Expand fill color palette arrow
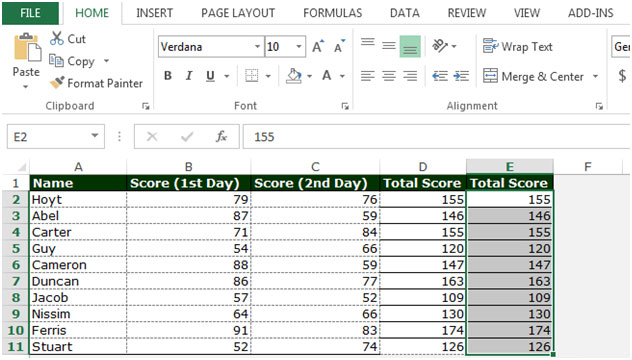 click(309, 76)
